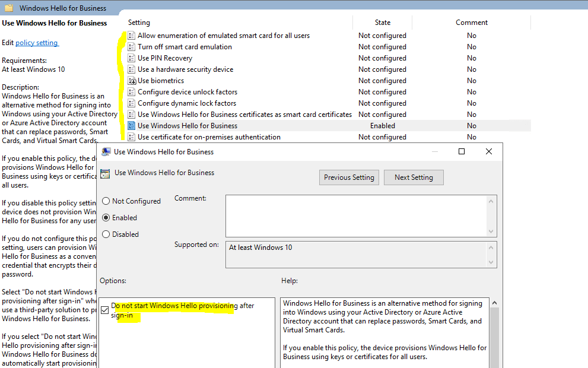
Task: Open the Edit policy setting link
Action: pyautogui.click(x=37, y=43)
